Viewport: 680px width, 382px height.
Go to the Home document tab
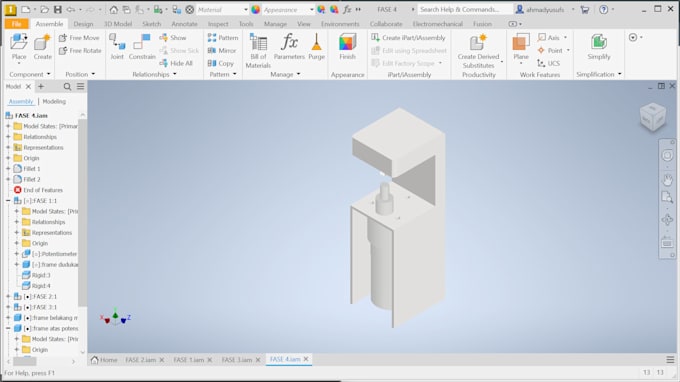click(104, 360)
